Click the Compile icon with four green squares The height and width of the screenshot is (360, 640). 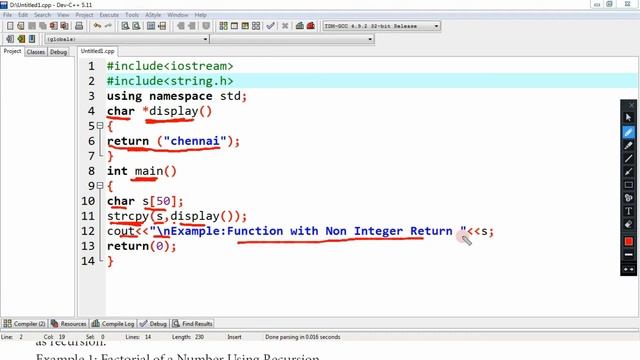click(x=223, y=26)
